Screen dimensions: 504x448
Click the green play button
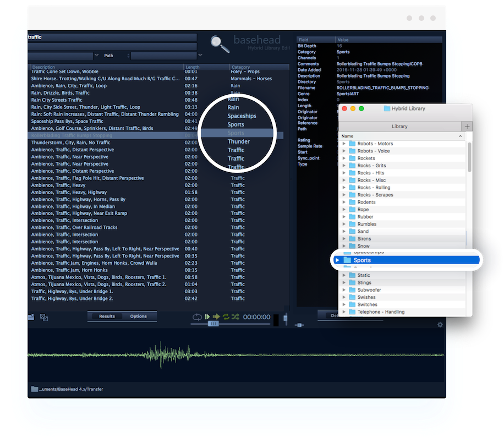207,317
